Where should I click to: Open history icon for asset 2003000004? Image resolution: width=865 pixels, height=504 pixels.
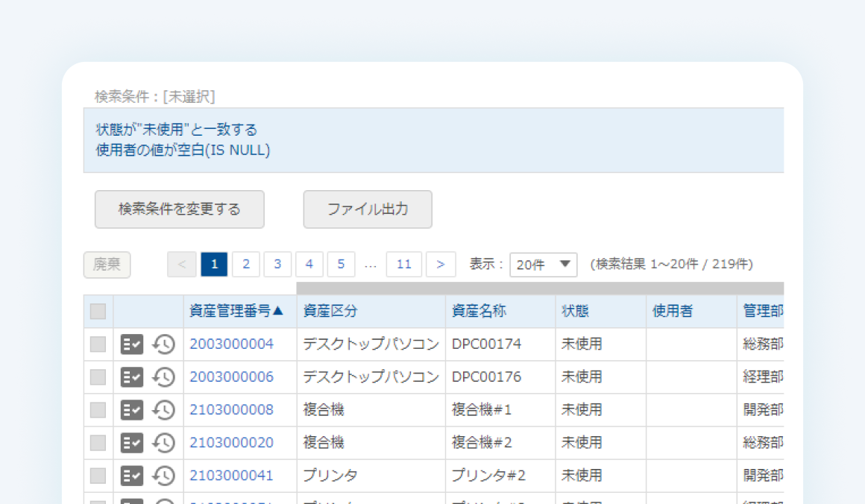click(x=164, y=344)
